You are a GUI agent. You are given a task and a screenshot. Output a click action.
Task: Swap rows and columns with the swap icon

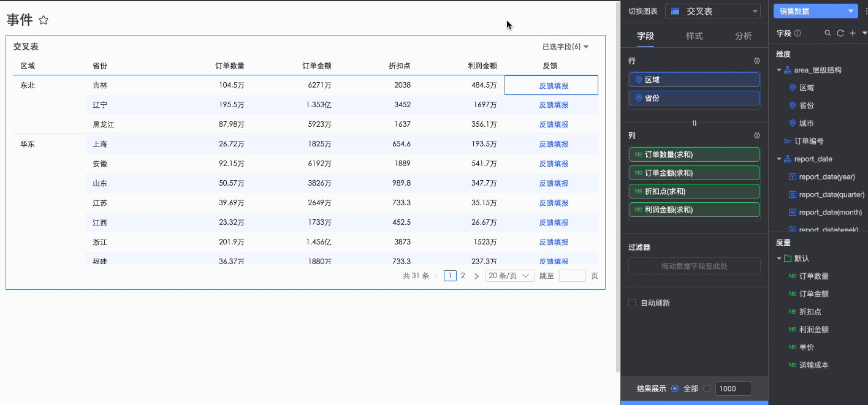click(x=695, y=123)
